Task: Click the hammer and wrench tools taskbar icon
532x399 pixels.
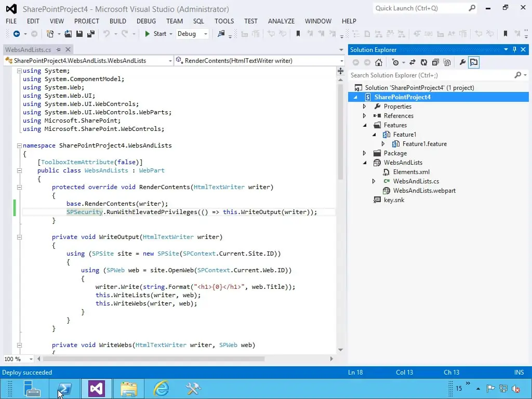Action: [193, 389]
